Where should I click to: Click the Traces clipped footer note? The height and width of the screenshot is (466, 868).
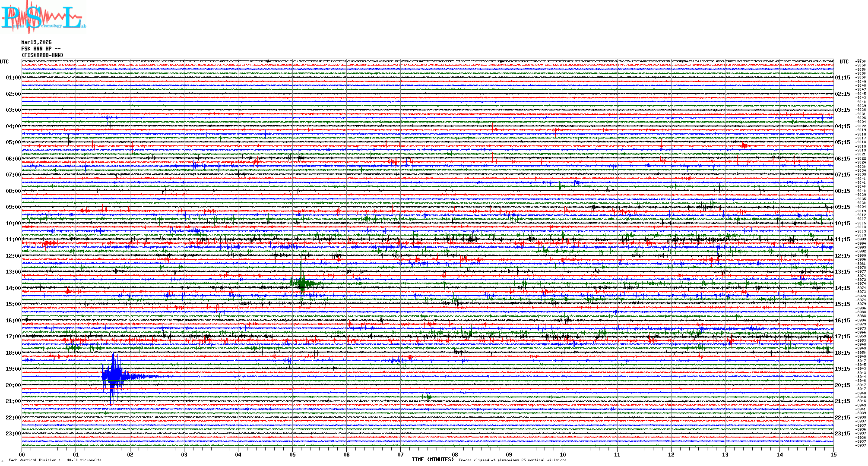pos(512,460)
